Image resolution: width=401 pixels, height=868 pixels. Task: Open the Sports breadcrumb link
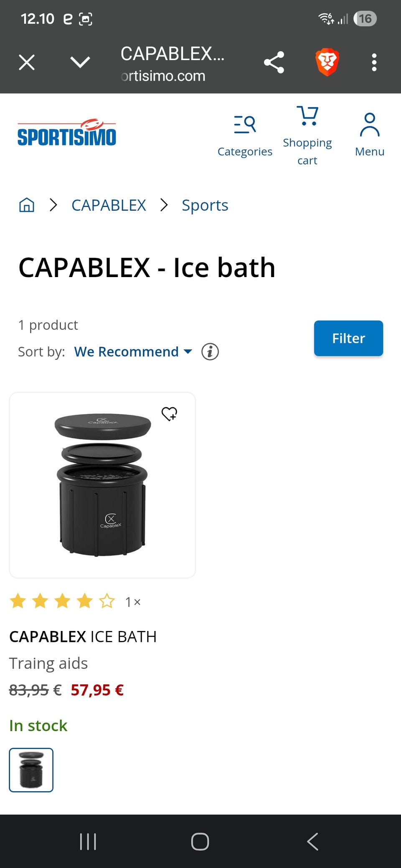coord(205,205)
